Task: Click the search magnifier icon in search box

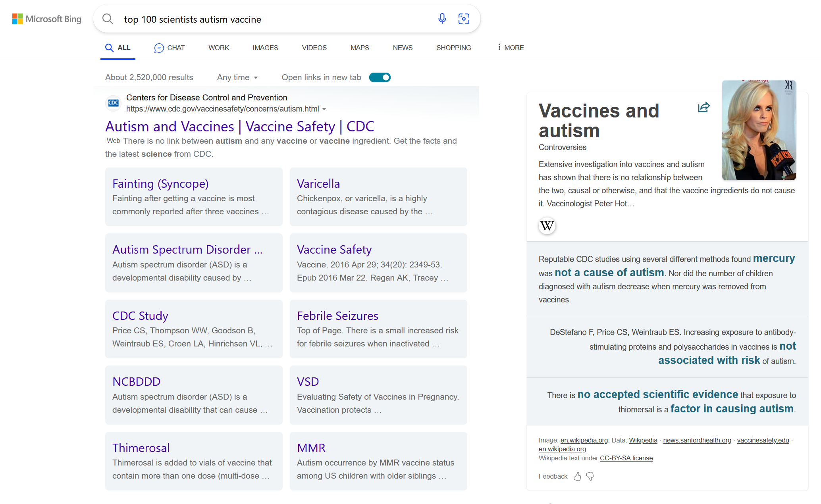Action: tap(108, 19)
